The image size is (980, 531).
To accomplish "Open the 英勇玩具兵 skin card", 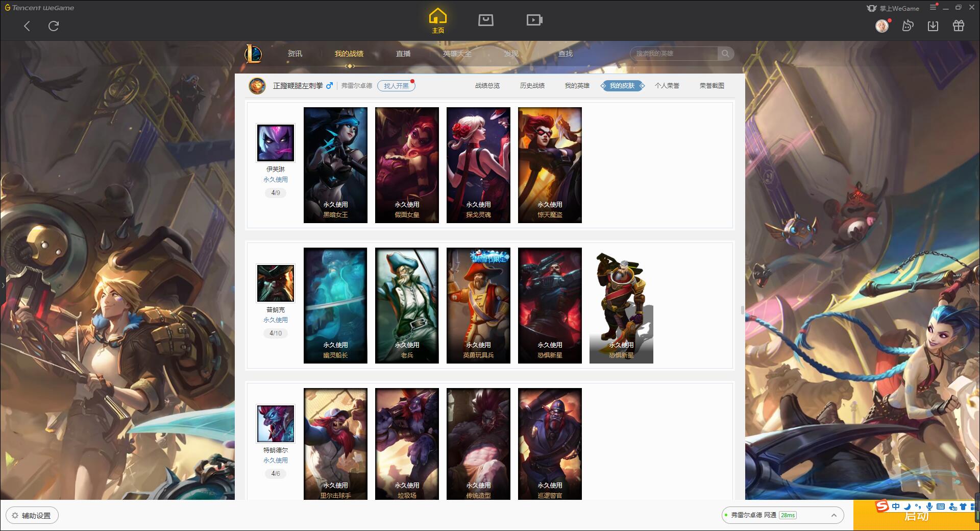I will point(478,305).
